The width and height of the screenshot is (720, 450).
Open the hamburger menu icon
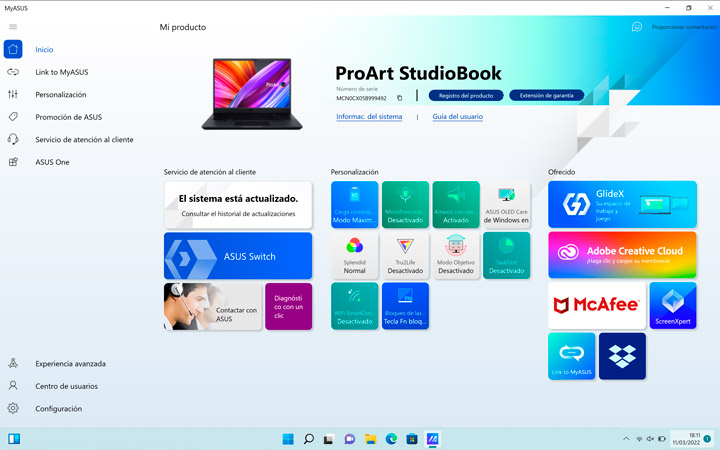pyautogui.click(x=13, y=27)
